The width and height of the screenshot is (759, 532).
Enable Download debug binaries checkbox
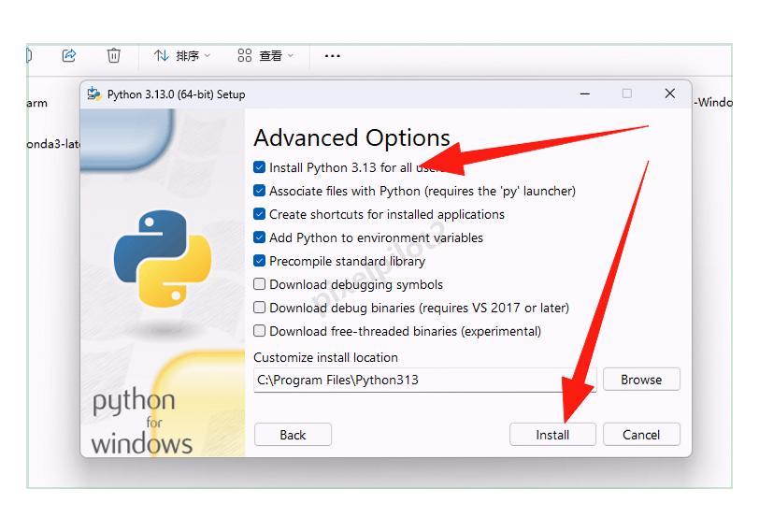point(260,308)
